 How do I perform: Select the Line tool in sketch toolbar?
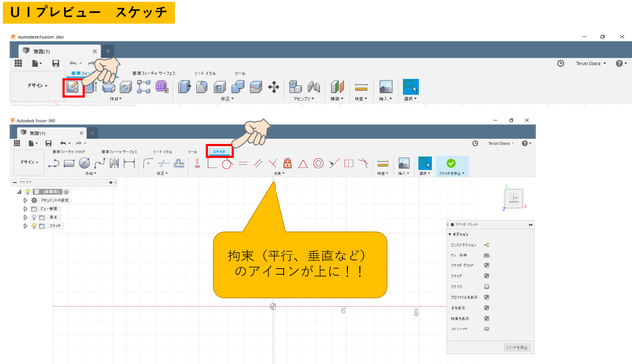[53, 163]
